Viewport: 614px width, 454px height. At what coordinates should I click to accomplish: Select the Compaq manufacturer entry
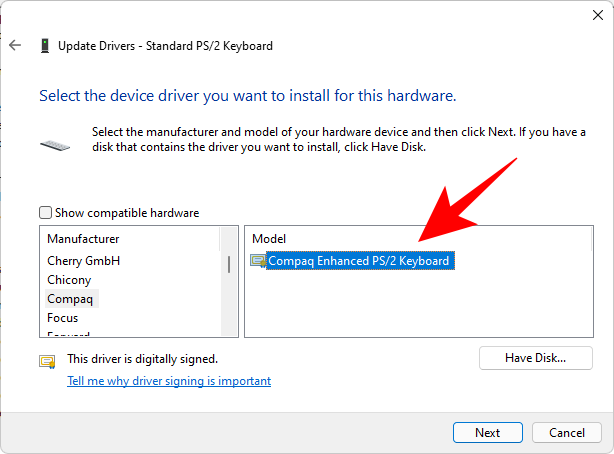(x=71, y=299)
